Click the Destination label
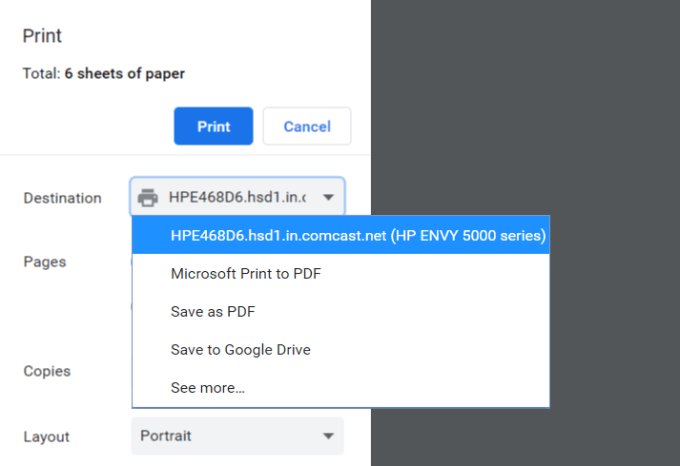The image size is (680, 466). (62, 198)
